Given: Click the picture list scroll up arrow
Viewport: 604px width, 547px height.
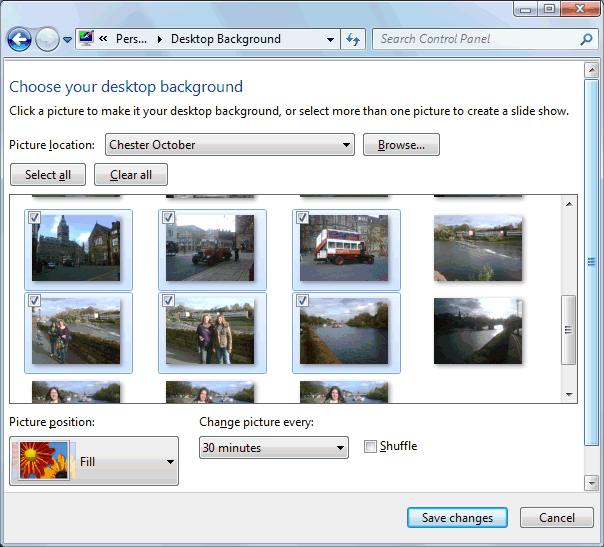Looking at the screenshot, I should pos(569,204).
